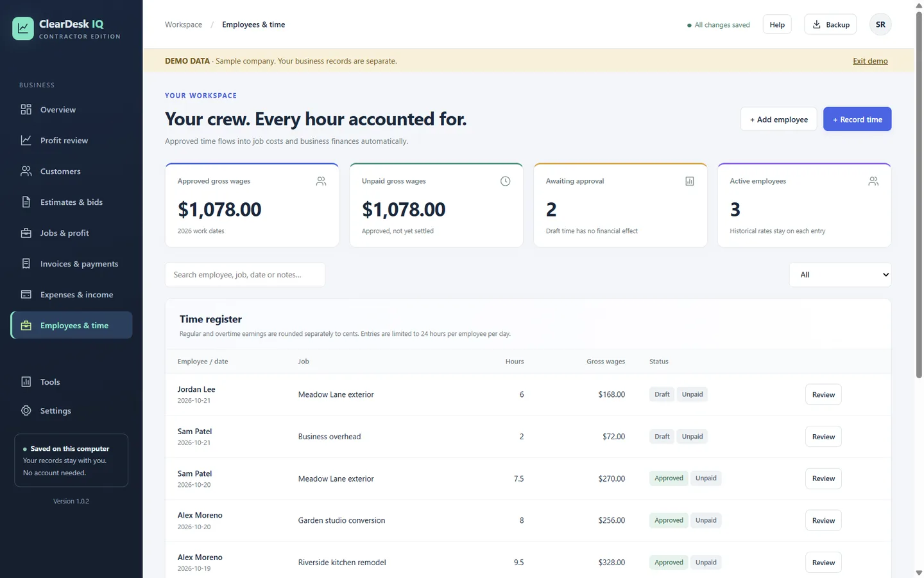Open Jobs & profit section
This screenshot has width=924, height=578.
point(71,233)
